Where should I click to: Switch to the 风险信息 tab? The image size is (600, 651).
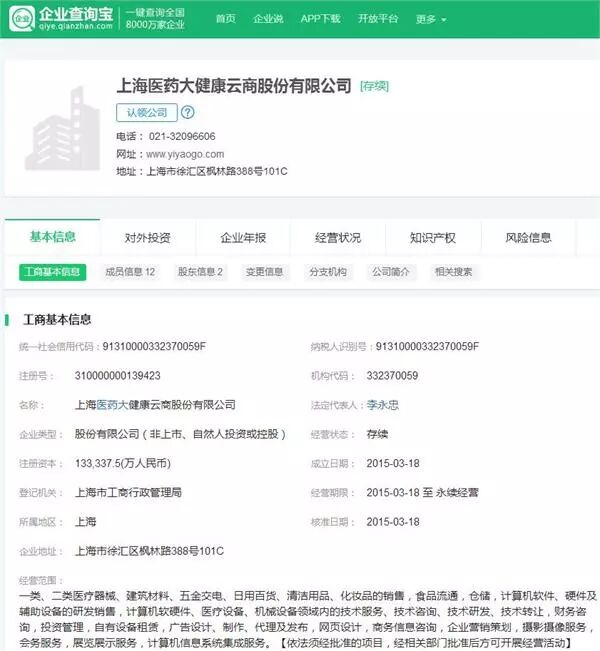click(x=528, y=238)
